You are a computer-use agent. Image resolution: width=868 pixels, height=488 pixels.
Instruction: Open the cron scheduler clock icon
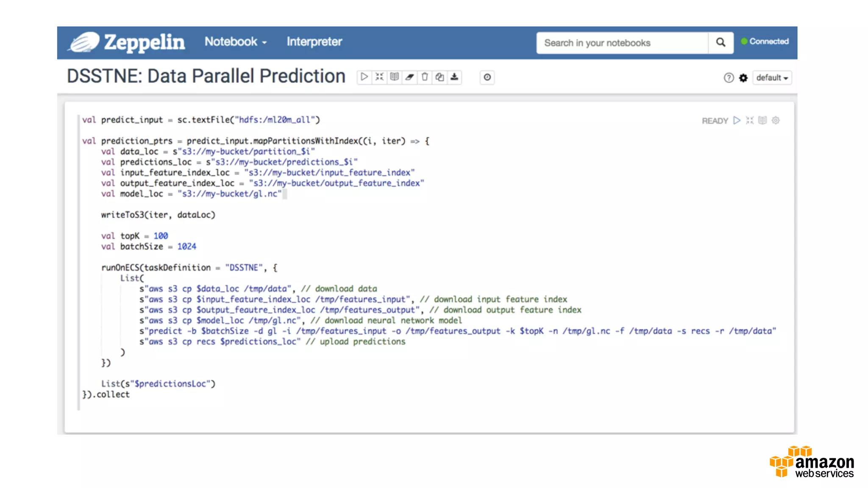(487, 77)
